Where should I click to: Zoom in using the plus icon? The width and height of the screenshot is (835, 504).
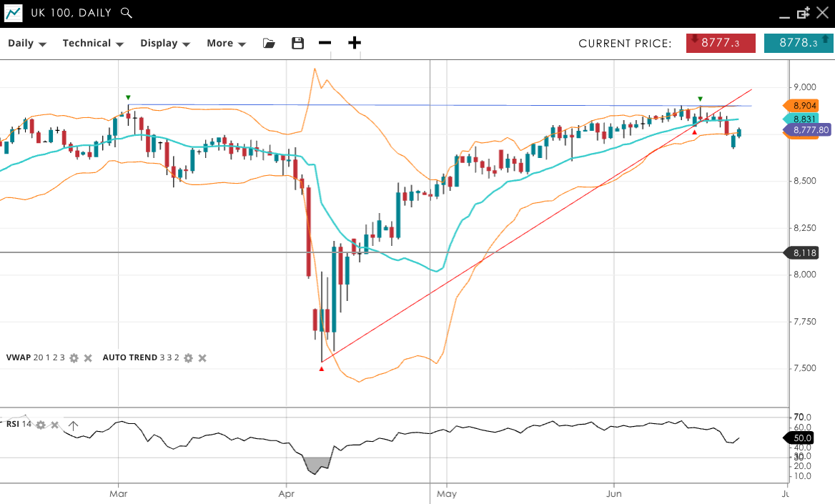(355, 43)
